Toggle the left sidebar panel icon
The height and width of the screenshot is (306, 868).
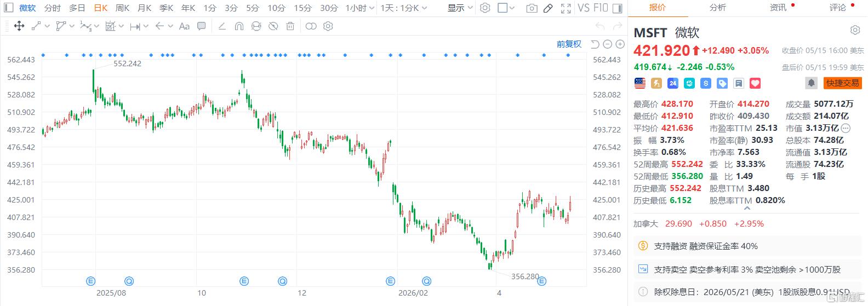[x=8, y=8]
